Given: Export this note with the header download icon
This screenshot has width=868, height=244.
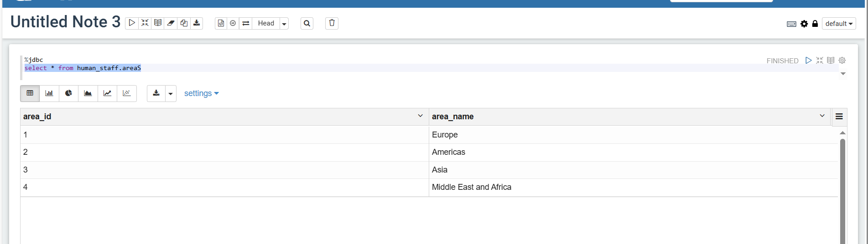Looking at the screenshot, I should 197,23.
